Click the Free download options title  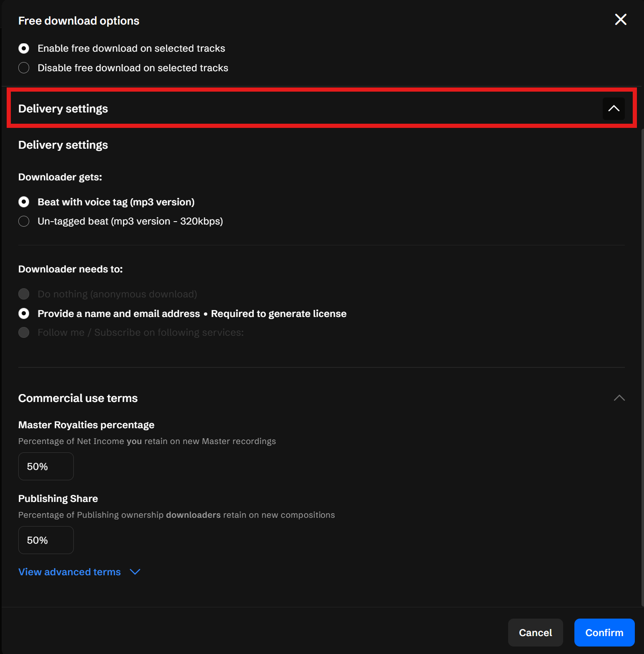(x=79, y=21)
